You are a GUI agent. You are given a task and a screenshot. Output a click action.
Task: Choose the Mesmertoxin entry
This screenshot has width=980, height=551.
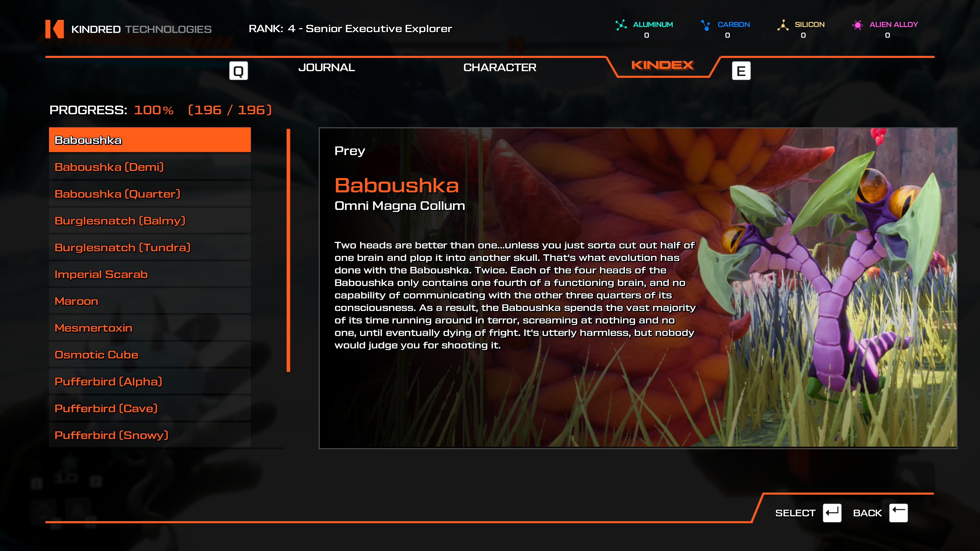click(150, 328)
